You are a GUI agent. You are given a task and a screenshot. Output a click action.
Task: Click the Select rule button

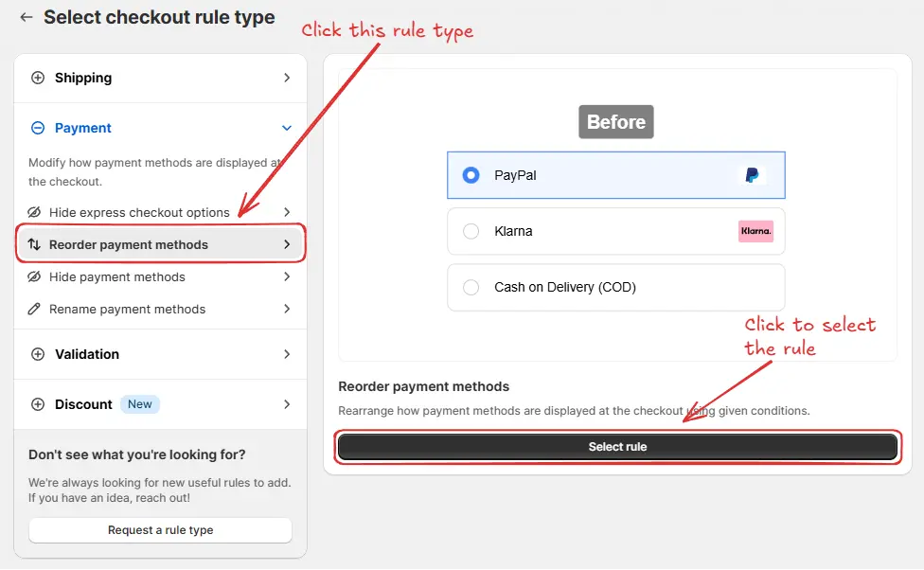tap(617, 446)
